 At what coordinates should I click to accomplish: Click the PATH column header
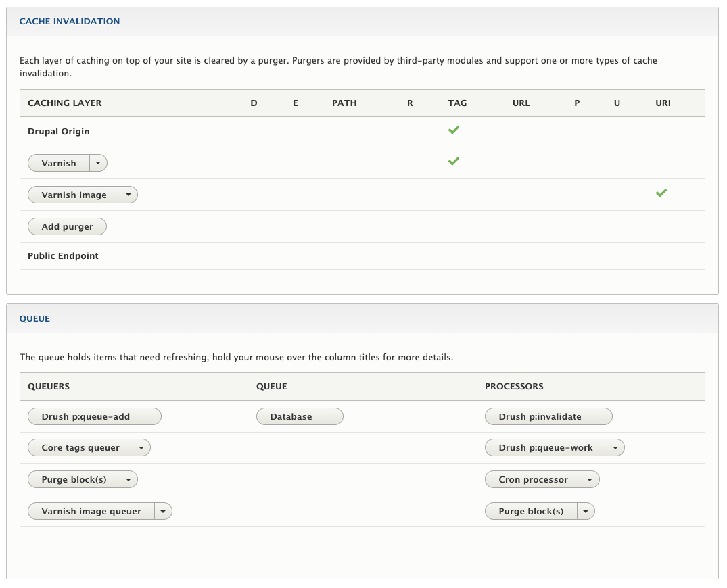pyautogui.click(x=344, y=103)
